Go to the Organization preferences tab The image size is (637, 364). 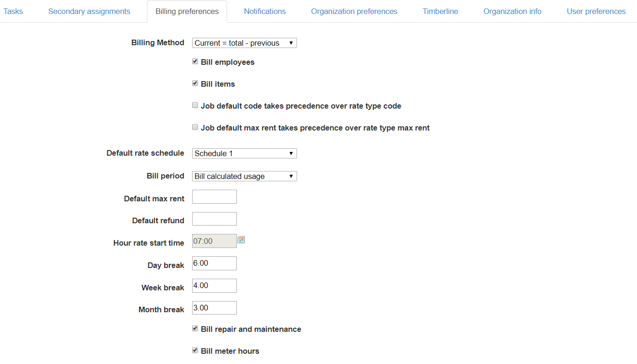coord(354,11)
